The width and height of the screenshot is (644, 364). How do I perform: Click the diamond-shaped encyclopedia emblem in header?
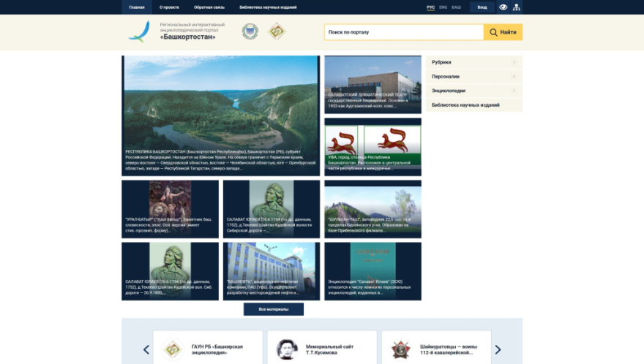click(x=276, y=31)
